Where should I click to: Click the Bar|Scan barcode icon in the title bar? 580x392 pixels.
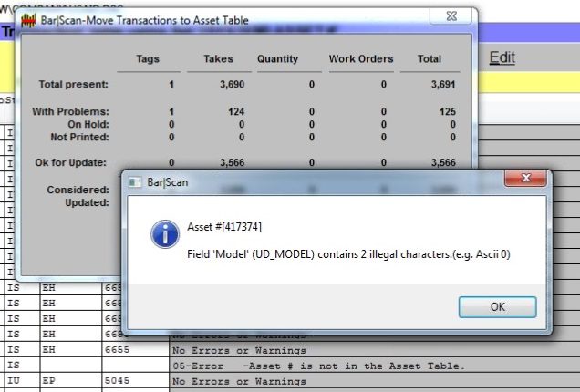[29, 20]
